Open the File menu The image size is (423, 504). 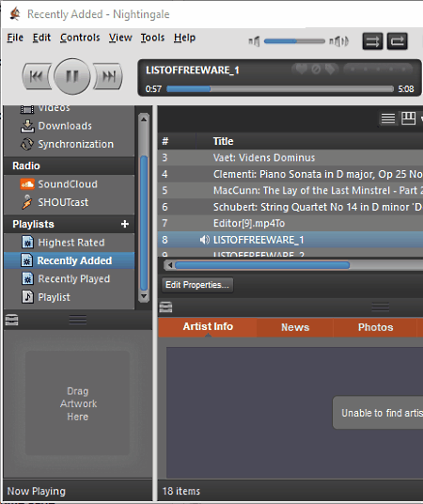pos(15,38)
